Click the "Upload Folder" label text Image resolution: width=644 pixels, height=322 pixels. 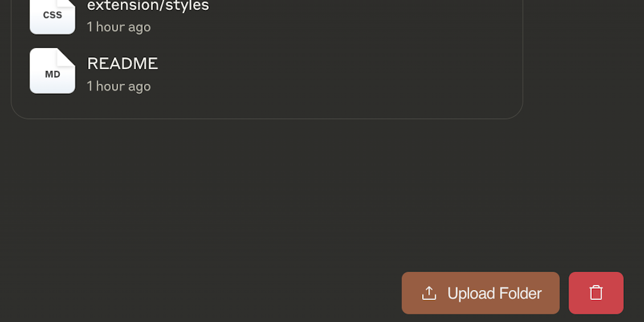pyautogui.click(x=494, y=293)
